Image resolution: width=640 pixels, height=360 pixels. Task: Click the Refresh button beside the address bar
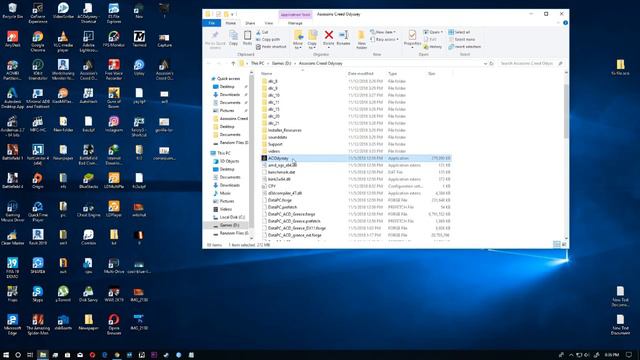coord(491,64)
